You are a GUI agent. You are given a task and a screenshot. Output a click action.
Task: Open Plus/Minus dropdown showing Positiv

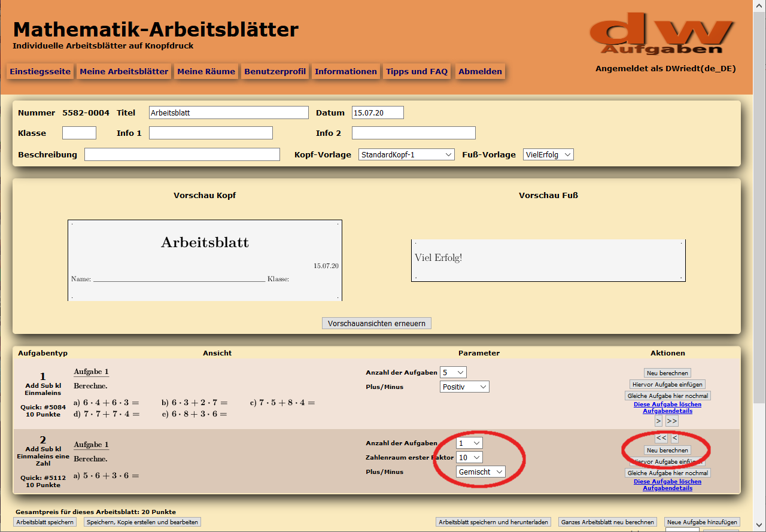tap(464, 387)
